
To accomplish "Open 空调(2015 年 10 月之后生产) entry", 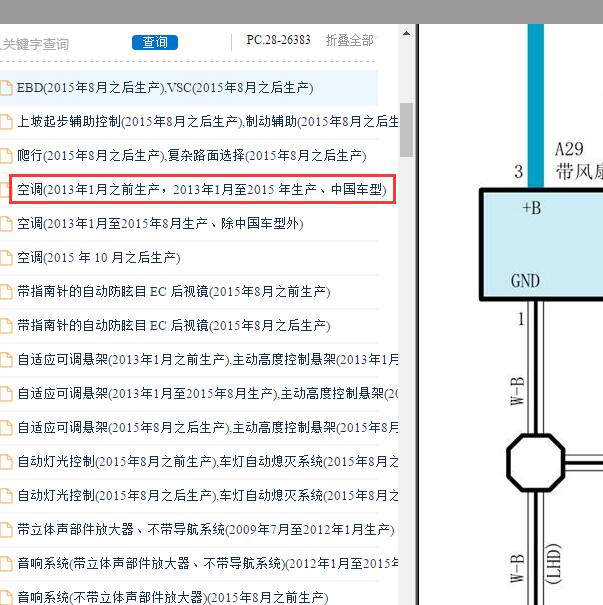I will (x=98, y=257).
